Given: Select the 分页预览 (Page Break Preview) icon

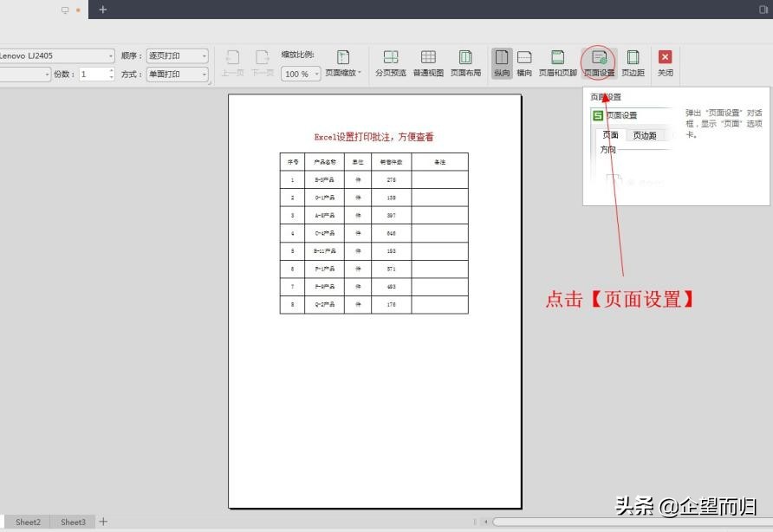Looking at the screenshot, I should click(392, 62).
